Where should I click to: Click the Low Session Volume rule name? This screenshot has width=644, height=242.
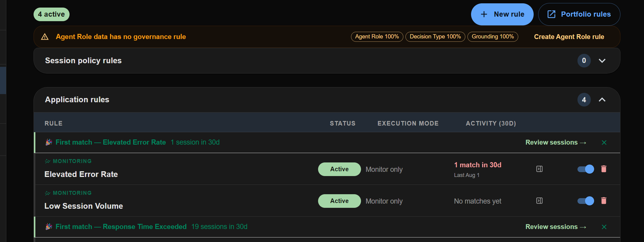84,206
